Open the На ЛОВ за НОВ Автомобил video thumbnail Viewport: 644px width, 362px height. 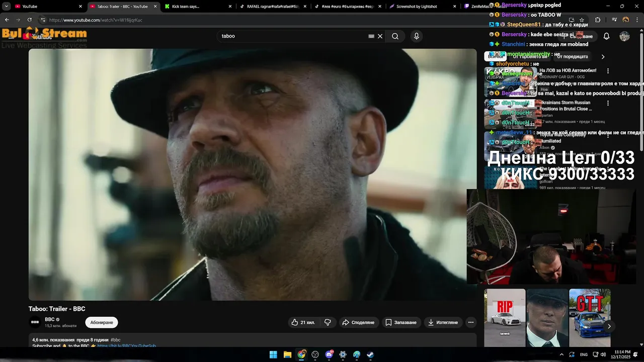coord(511,82)
